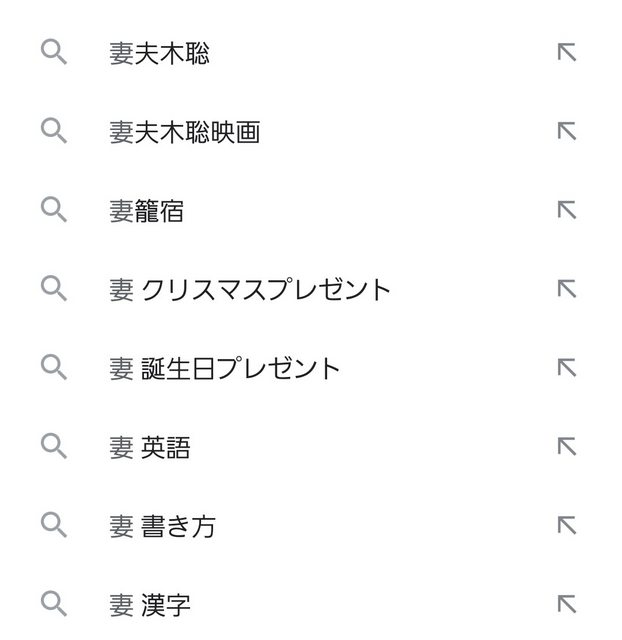The height and width of the screenshot is (640, 622).
Task: Click the arrow icon for 妻 英語
Action: tap(567, 446)
